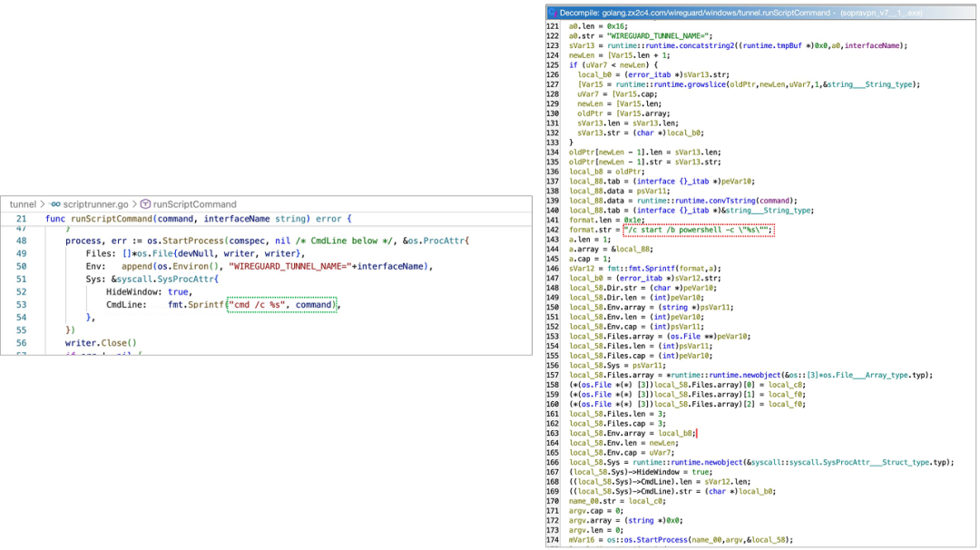Screen dimensions: 980x550
Task: Click the writer.Close() line
Action: pos(101,343)
